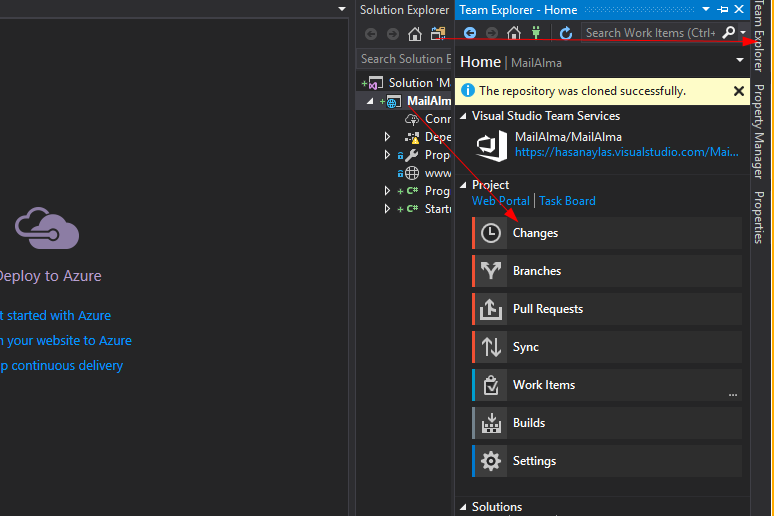Click the green Manage Connections plug icon
The image size is (774, 516).
point(536,33)
